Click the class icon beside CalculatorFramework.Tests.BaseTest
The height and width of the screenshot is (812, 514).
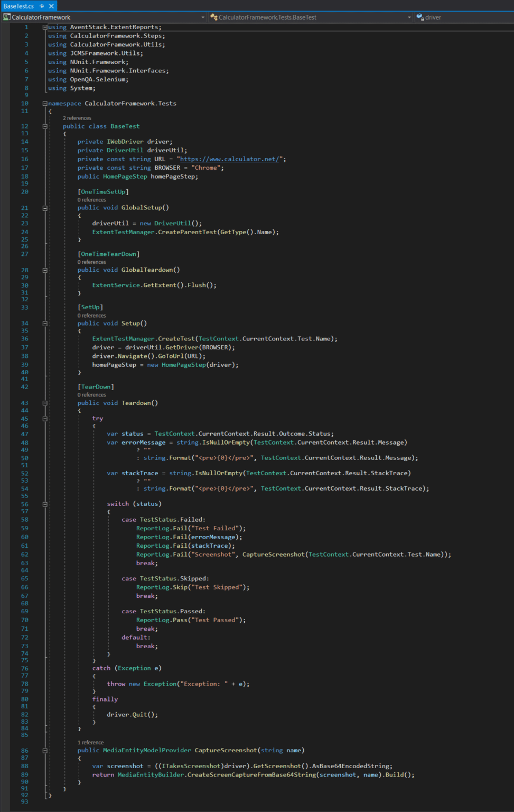213,17
